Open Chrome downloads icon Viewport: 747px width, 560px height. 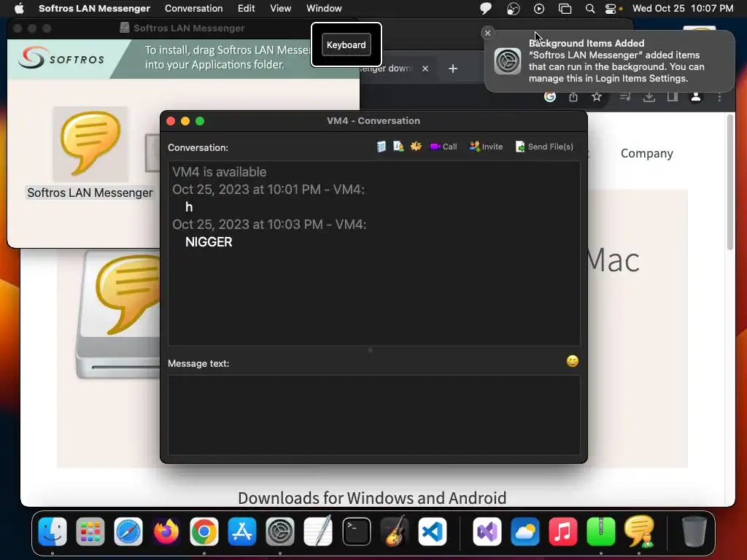[x=649, y=97]
